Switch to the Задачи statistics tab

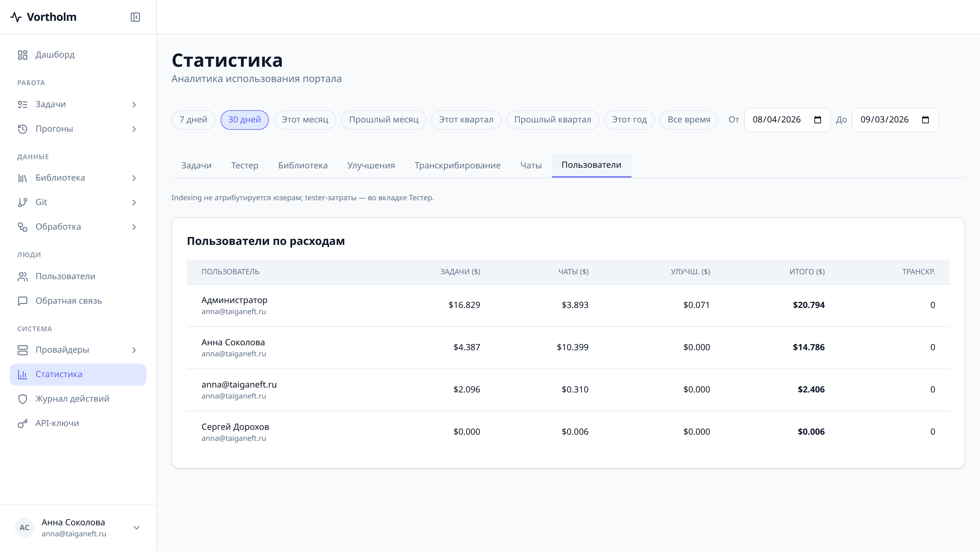coord(196,165)
